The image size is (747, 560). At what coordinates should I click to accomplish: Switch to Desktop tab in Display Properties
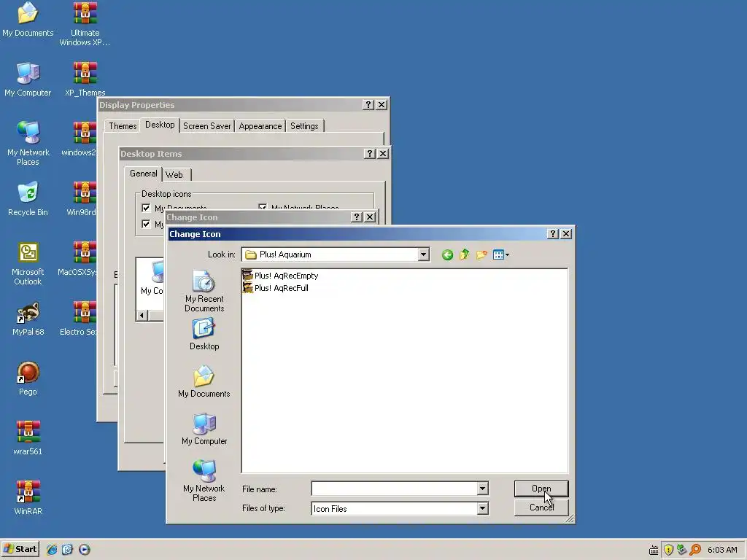tap(160, 125)
